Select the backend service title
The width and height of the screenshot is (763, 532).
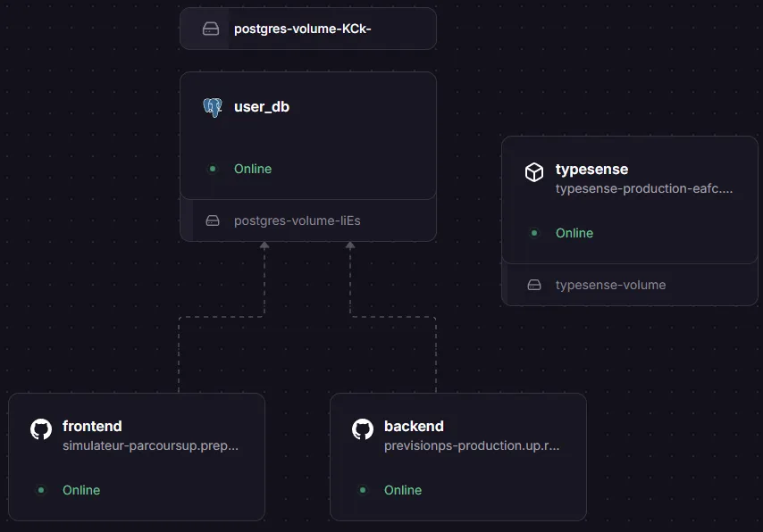pyautogui.click(x=414, y=427)
